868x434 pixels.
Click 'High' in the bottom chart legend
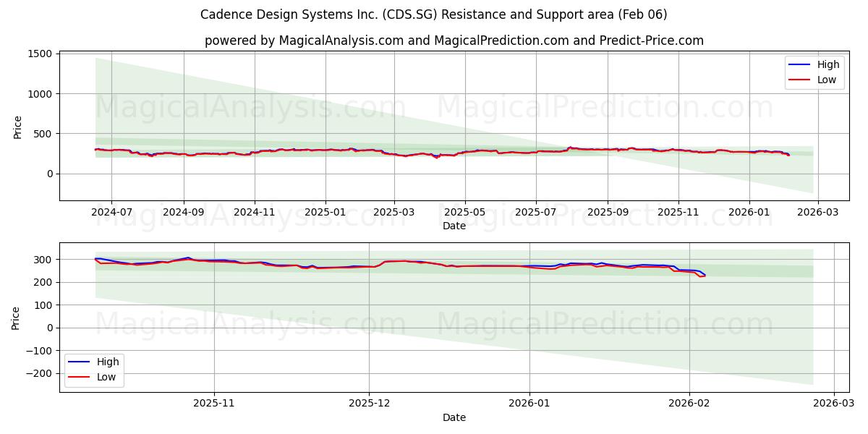(108, 362)
